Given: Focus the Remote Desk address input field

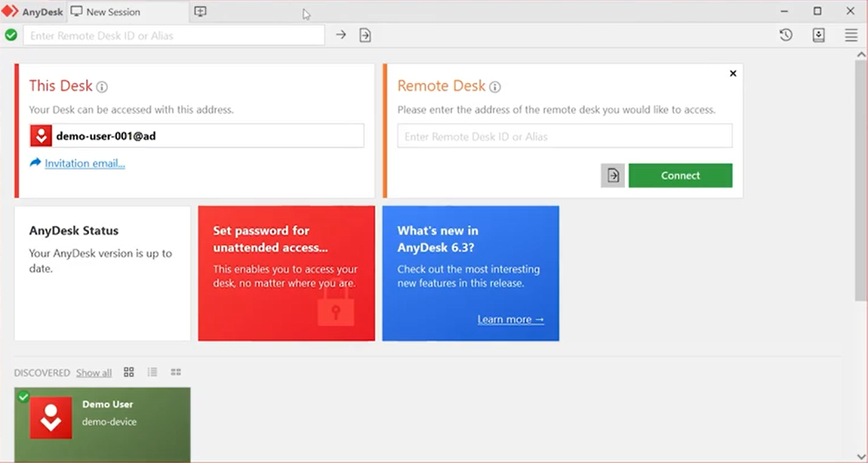Looking at the screenshot, I should [565, 136].
